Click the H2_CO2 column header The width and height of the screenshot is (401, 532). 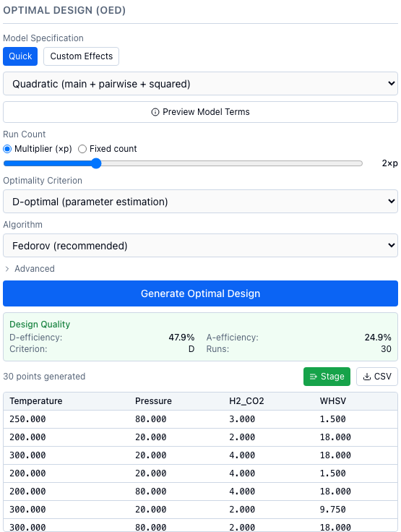[x=246, y=401]
